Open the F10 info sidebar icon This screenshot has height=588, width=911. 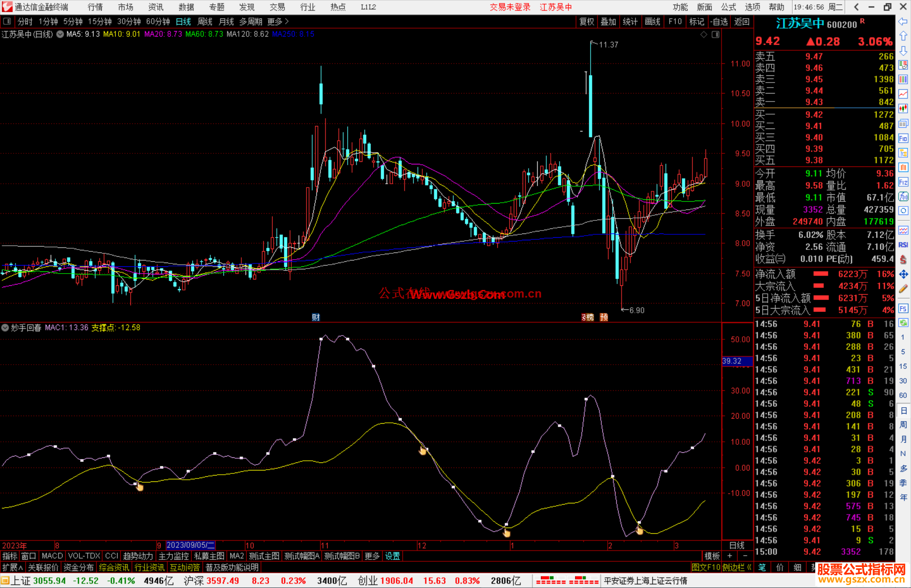[903, 138]
